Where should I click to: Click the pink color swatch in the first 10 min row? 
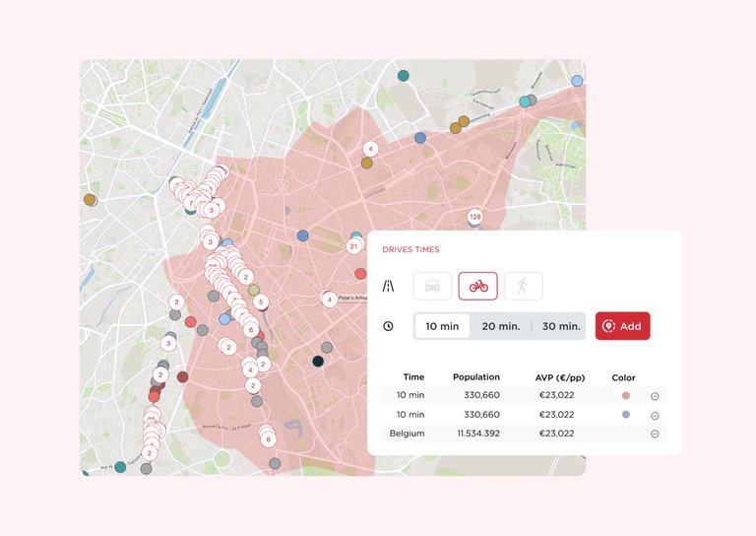[x=626, y=396]
